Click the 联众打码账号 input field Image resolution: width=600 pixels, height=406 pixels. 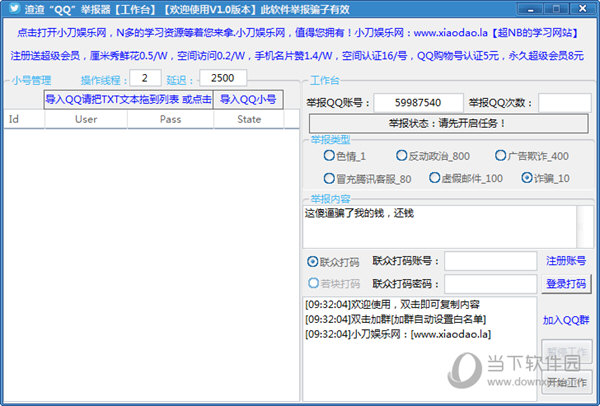coord(491,261)
